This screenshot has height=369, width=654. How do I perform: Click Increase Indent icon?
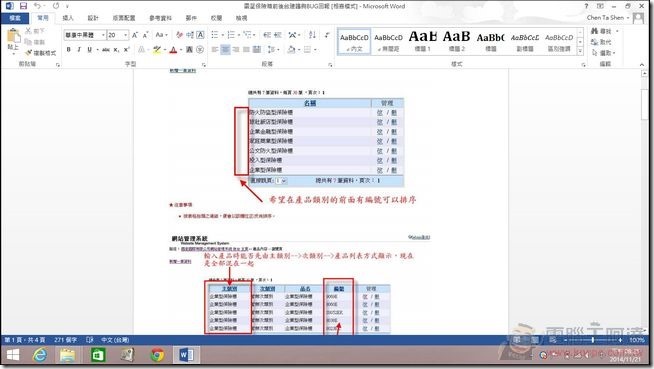[x=278, y=35]
